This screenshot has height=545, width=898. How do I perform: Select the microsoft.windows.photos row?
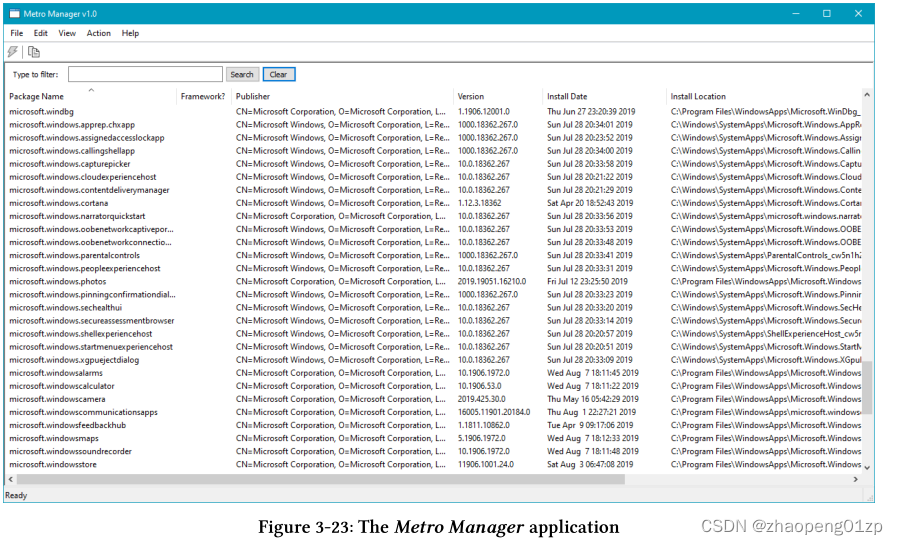point(434,282)
